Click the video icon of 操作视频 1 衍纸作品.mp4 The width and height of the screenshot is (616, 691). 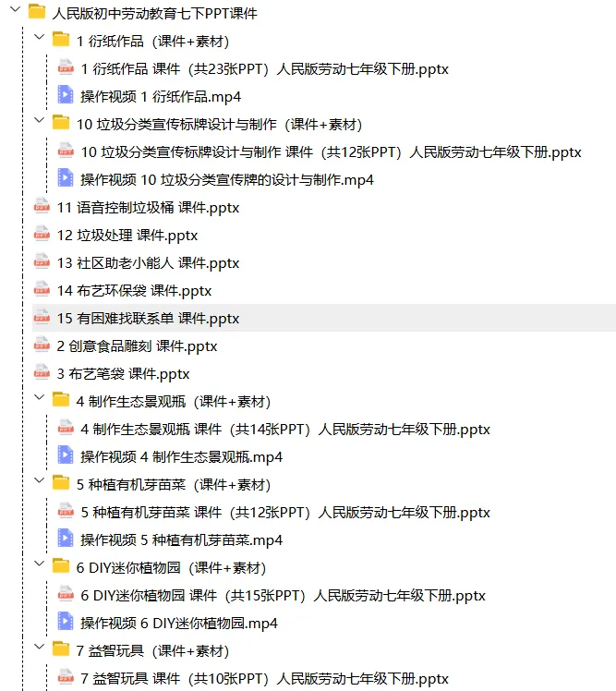[66, 95]
